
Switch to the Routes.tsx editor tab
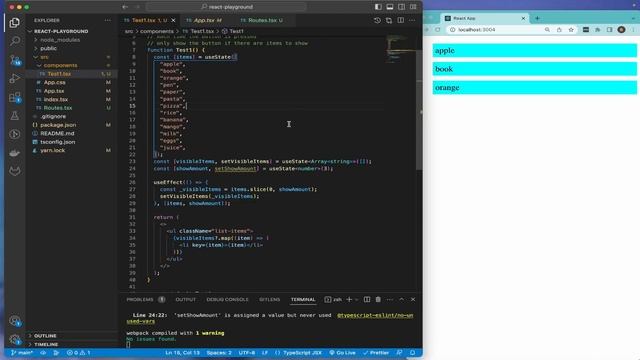[264, 20]
